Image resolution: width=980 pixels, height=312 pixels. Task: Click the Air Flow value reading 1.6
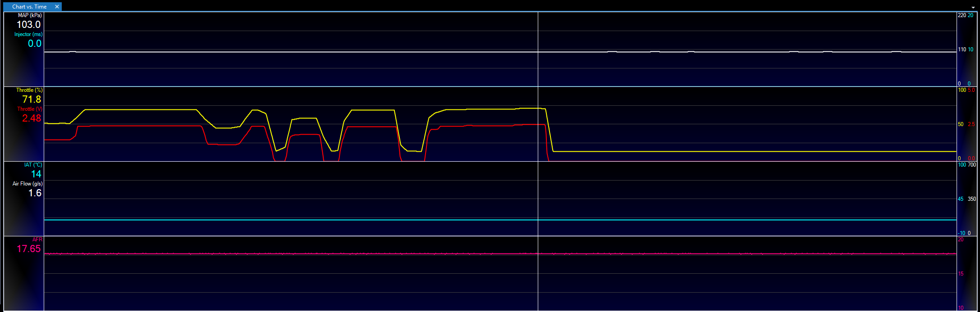point(35,193)
